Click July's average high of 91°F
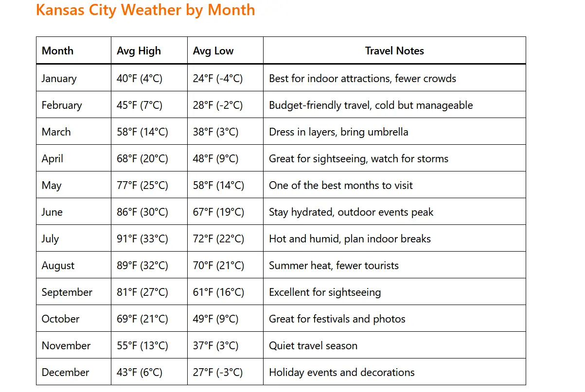 [x=142, y=239]
